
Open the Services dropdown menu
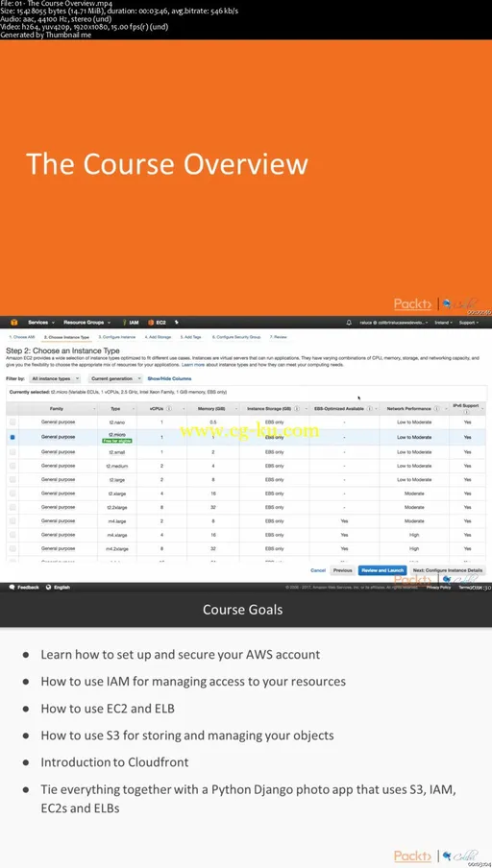click(x=41, y=323)
